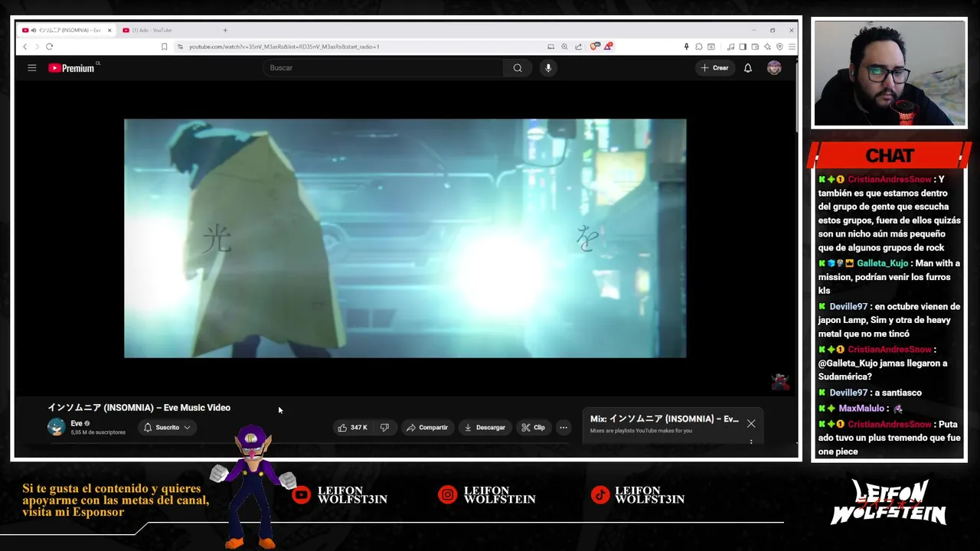Click the YouTube LEIFON WOLFST3IN overlay label
Screen dimensions: 980x551
tap(352, 495)
